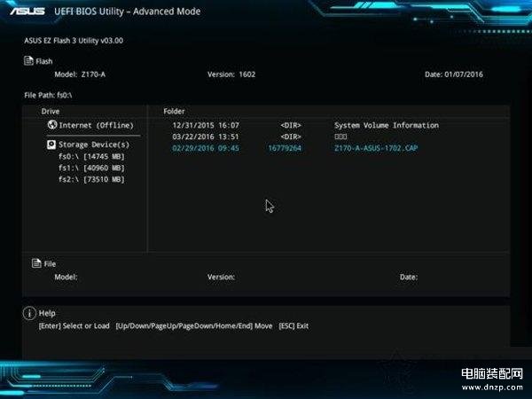Open the 03/22/2016 13:51 directory row
This screenshot has height=399, width=532.
pyautogui.click(x=260, y=137)
